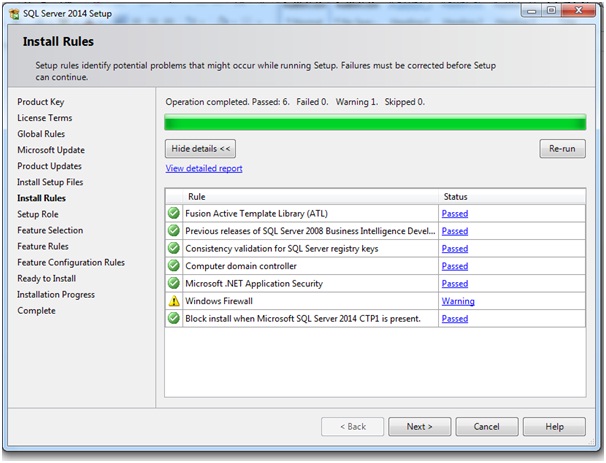Open Passed status for Fusion ATL rule
This screenshot has height=463, width=606.
(x=455, y=213)
